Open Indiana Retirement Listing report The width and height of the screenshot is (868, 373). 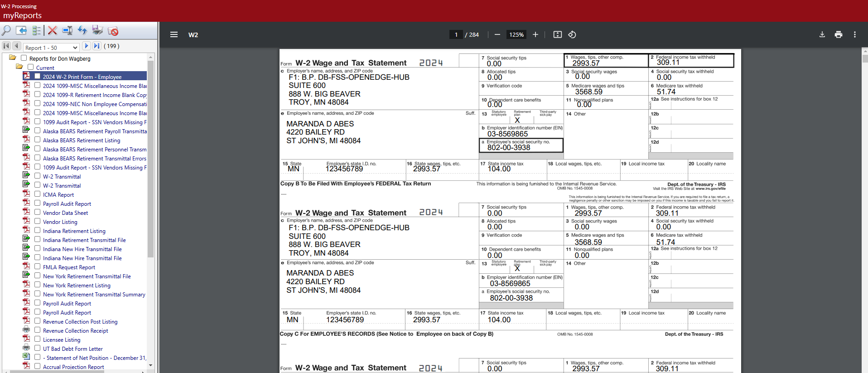pos(74,231)
